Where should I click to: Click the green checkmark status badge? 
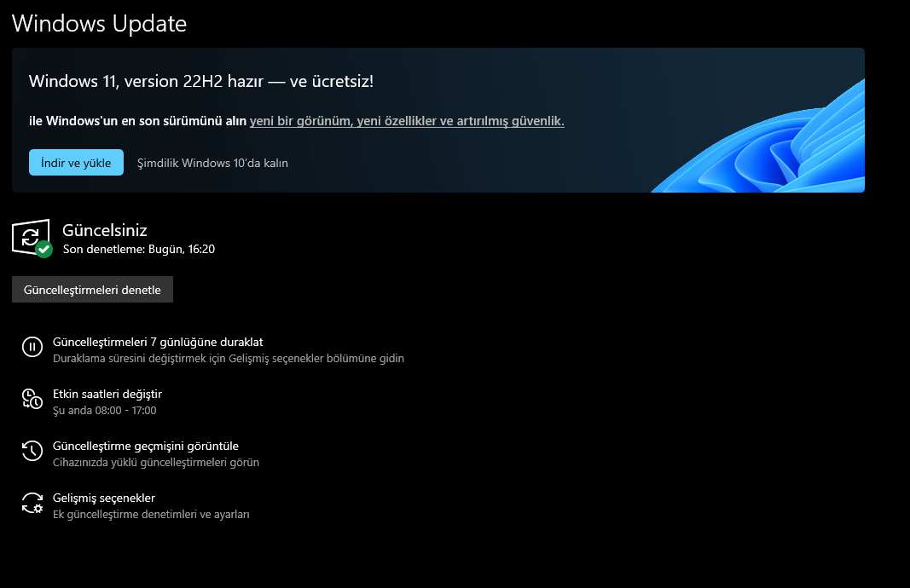coord(43,250)
